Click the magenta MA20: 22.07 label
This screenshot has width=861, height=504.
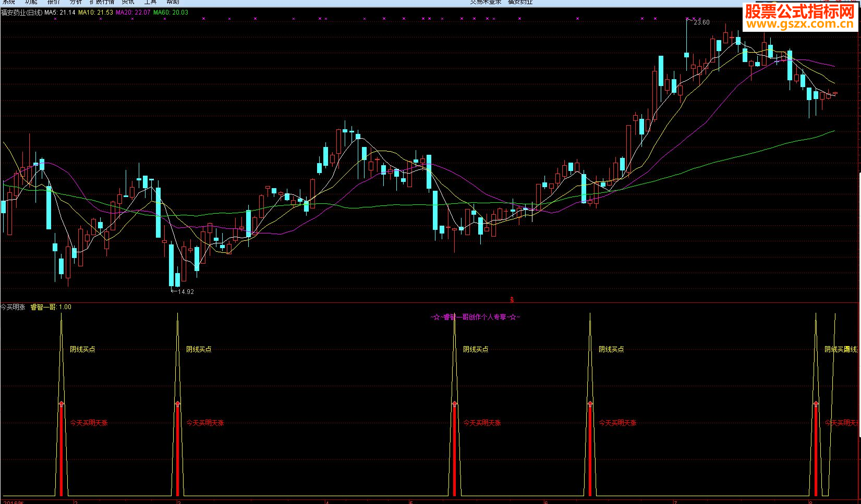pyautogui.click(x=133, y=13)
